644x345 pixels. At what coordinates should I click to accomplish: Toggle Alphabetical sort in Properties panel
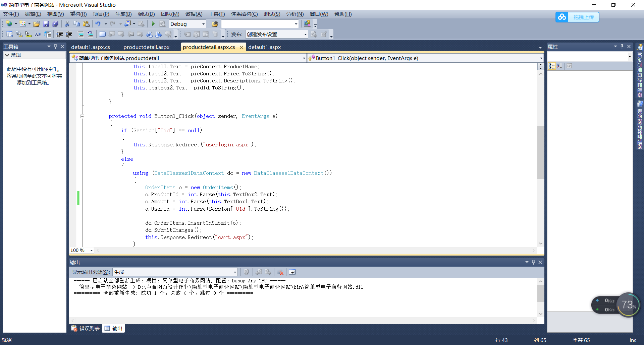(x=559, y=66)
